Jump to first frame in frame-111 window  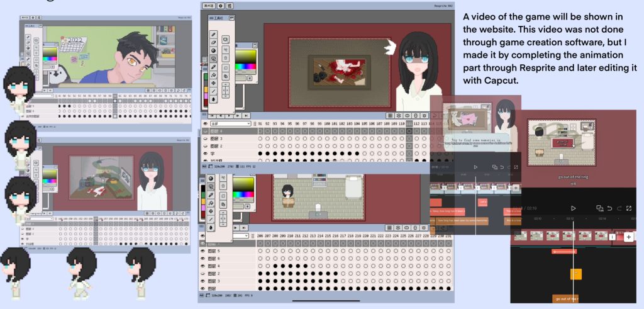click(211, 116)
